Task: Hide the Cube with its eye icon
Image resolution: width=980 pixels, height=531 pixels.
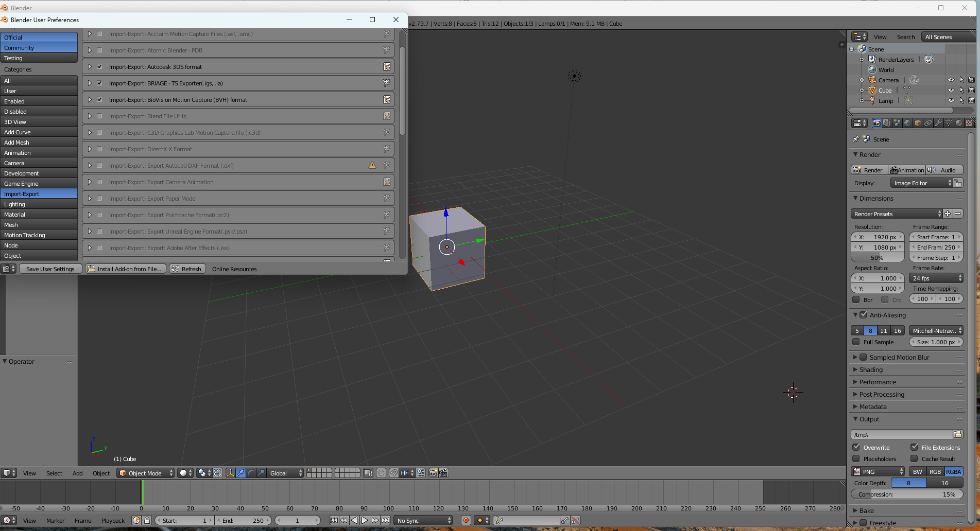Action: pos(951,90)
